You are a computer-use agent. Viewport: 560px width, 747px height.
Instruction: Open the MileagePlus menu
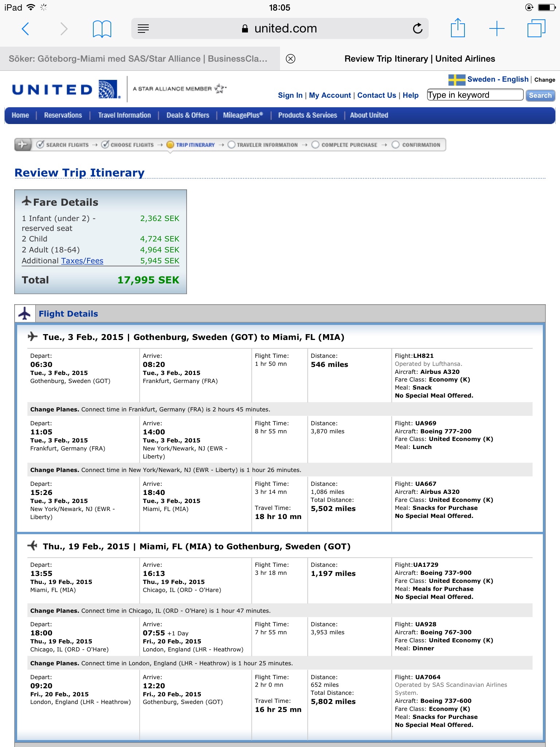[x=243, y=115]
